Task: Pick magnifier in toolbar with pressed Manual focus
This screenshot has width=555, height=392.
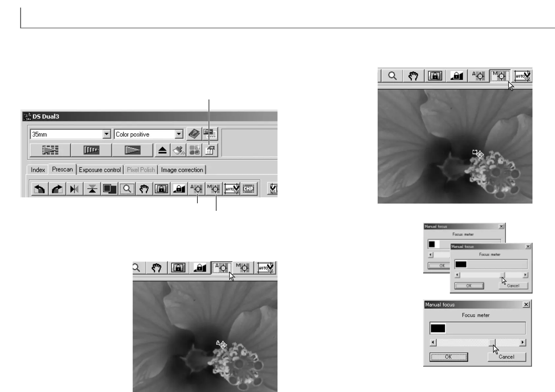Action: [x=392, y=76]
